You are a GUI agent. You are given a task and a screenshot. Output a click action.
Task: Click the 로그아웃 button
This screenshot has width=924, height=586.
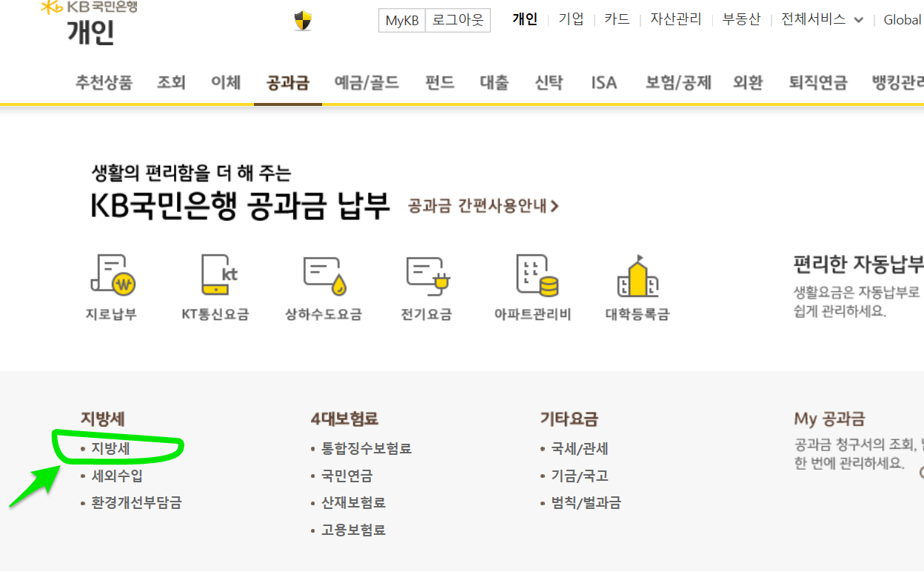tap(458, 21)
